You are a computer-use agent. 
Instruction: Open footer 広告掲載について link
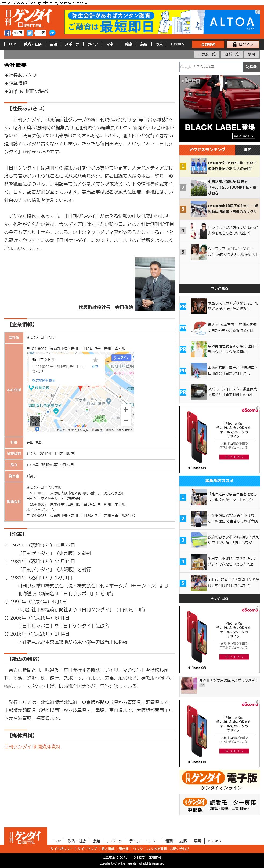click(115, 858)
